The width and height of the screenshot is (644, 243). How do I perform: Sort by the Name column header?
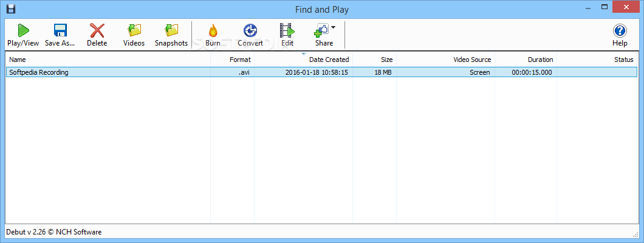108,60
